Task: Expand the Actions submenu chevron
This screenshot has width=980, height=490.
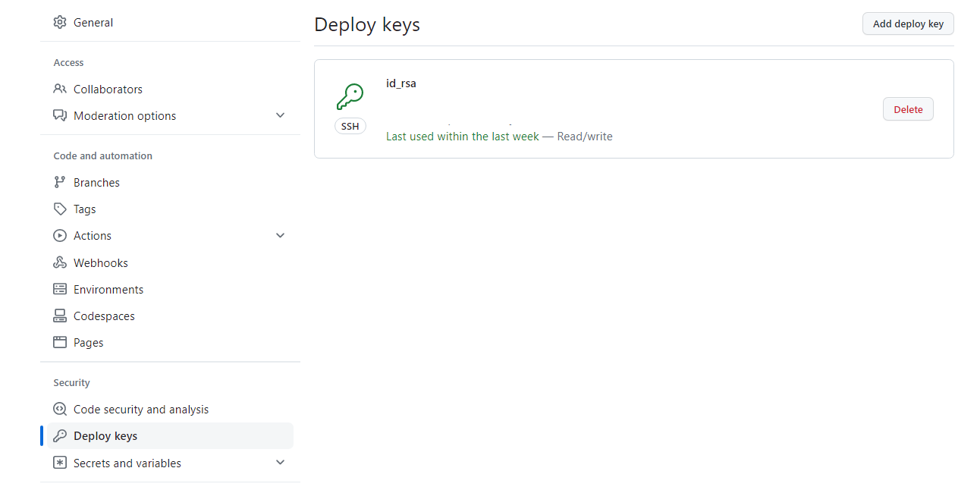Action: point(280,235)
